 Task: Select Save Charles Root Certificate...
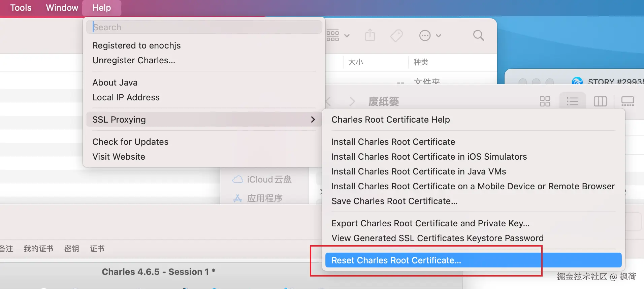coord(473,201)
